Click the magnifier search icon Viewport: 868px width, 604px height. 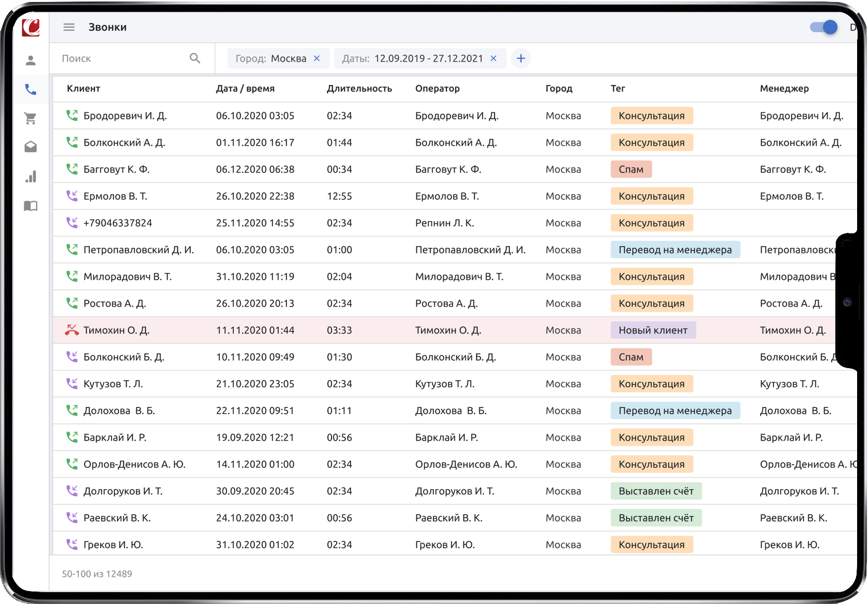[195, 58]
